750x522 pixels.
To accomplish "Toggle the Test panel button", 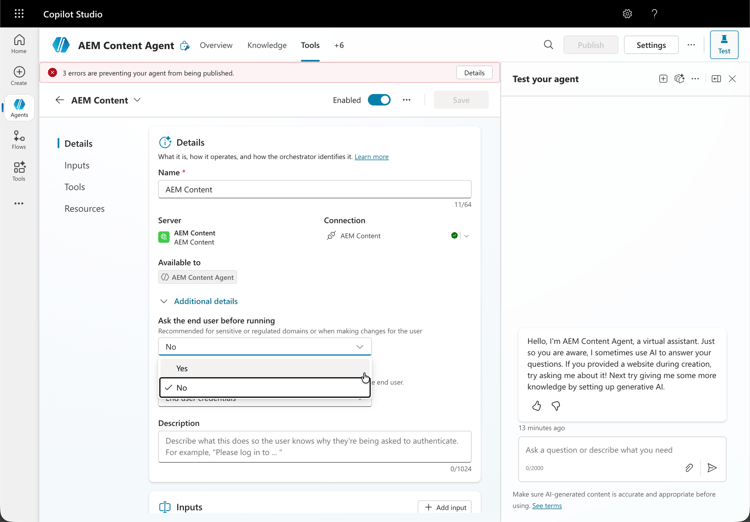I will 724,45.
